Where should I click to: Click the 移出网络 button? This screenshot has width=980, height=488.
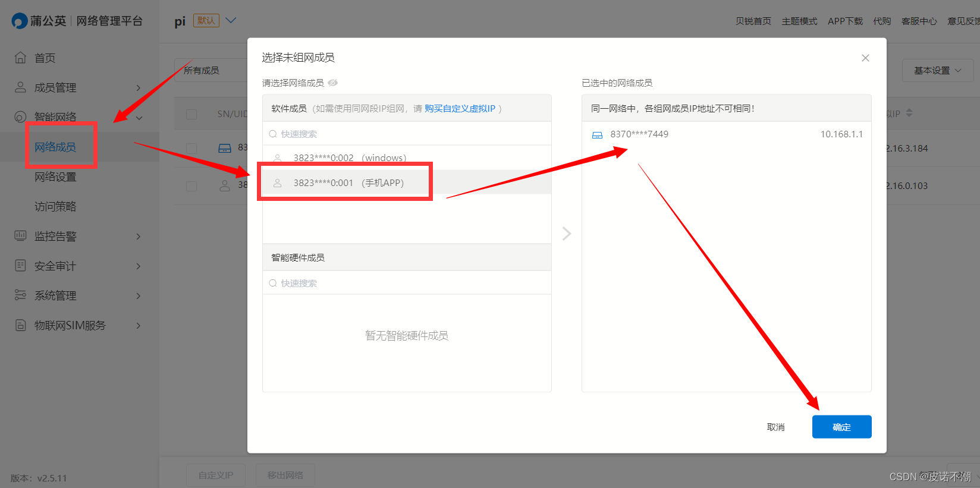click(285, 475)
